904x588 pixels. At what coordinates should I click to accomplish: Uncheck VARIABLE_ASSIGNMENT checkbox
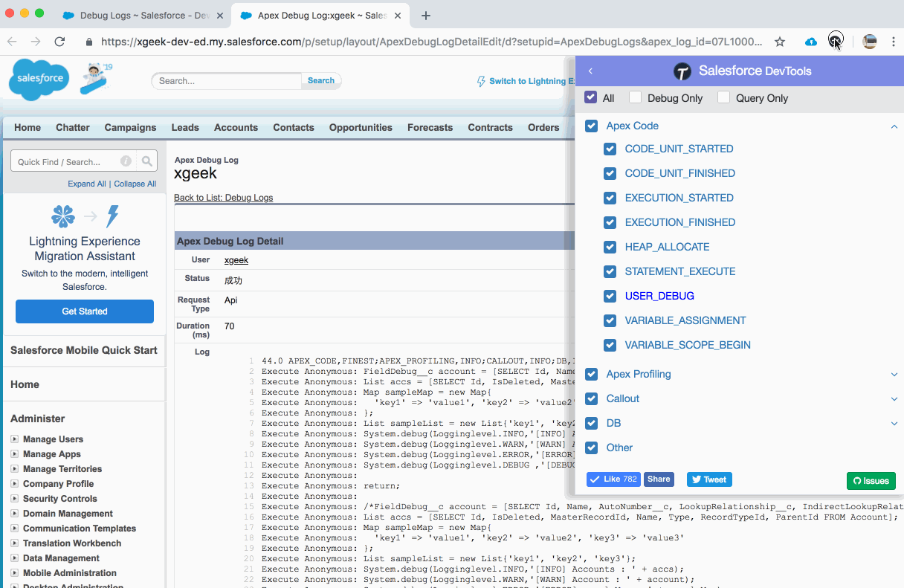coord(610,320)
